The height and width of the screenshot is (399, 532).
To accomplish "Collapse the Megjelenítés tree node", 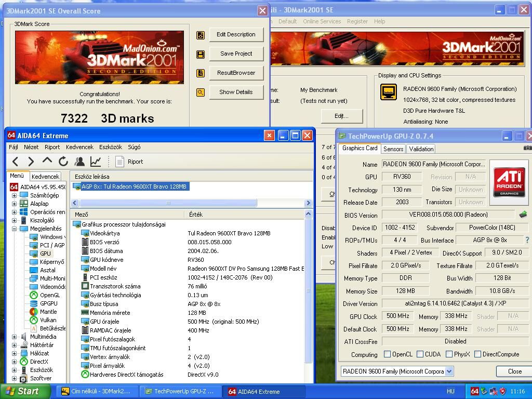I will 14,229.
